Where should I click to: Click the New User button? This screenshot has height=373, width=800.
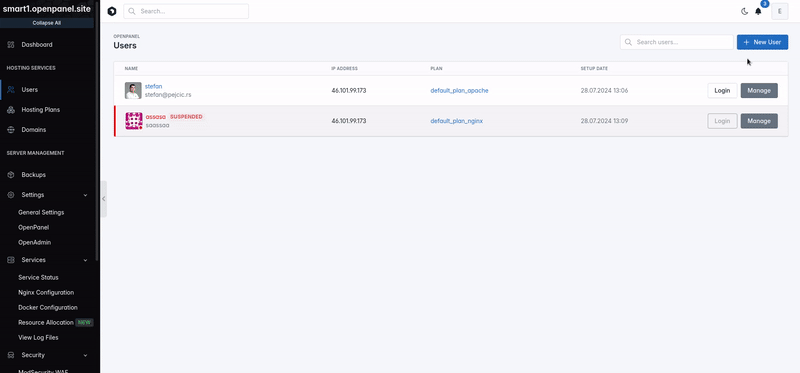pos(762,42)
